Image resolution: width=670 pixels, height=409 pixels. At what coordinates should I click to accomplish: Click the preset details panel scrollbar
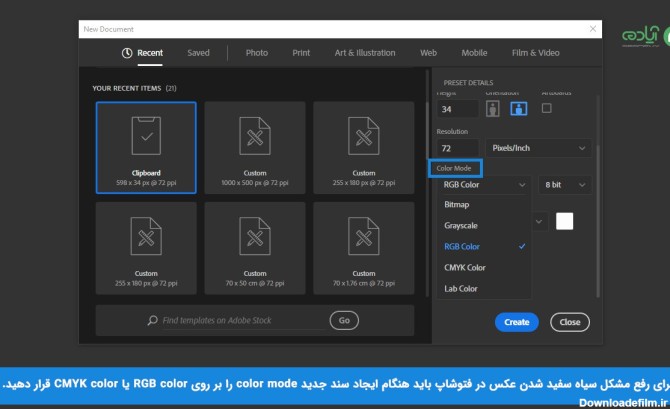point(598,221)
